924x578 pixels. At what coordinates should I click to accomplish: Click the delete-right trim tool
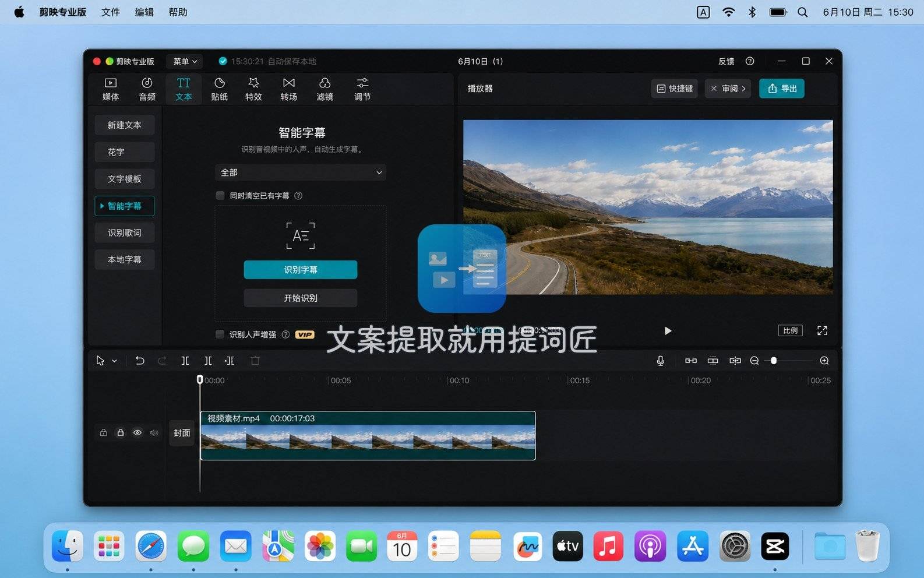230,361
